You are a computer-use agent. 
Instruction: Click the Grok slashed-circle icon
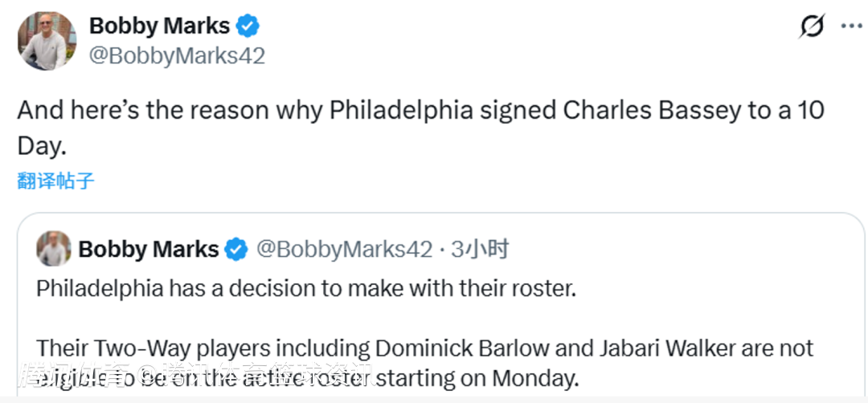coord(811,26)
